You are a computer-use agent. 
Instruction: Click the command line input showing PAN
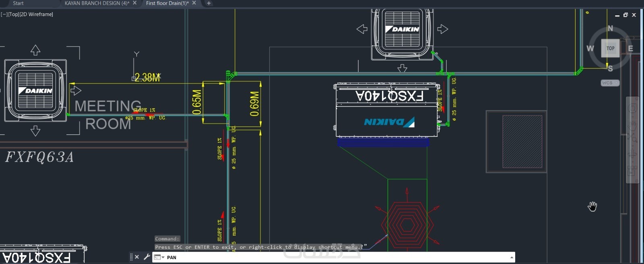336,257
